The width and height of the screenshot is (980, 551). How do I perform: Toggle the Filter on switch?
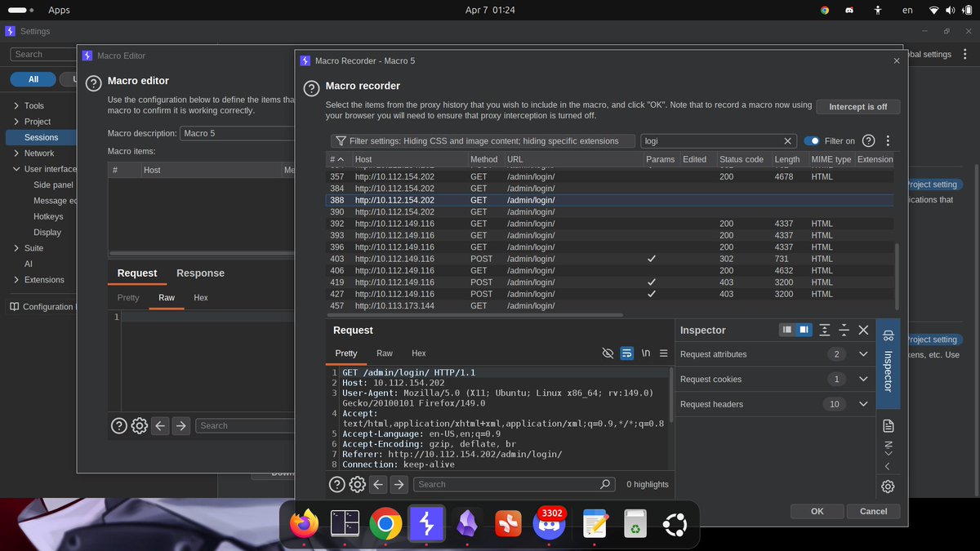click(811, 141)
